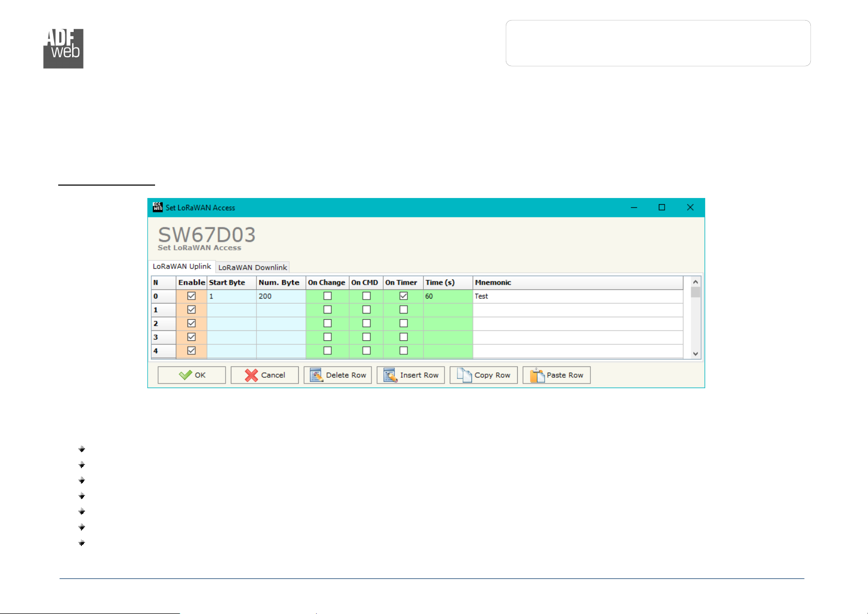Check On Change for row 2
Screen dimensions: 868x614
328,323
